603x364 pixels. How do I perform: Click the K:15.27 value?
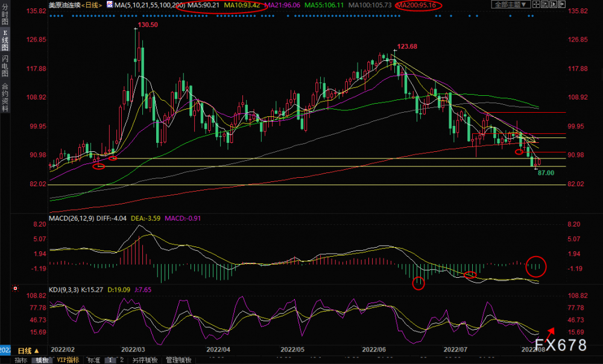pos(92,289)
